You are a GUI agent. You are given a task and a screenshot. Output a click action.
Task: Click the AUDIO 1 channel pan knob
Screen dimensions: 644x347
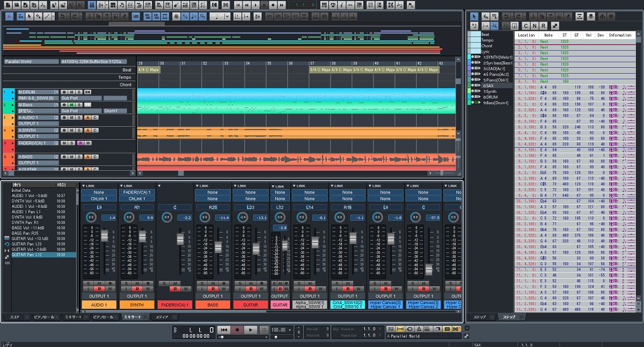coord(90,217)
